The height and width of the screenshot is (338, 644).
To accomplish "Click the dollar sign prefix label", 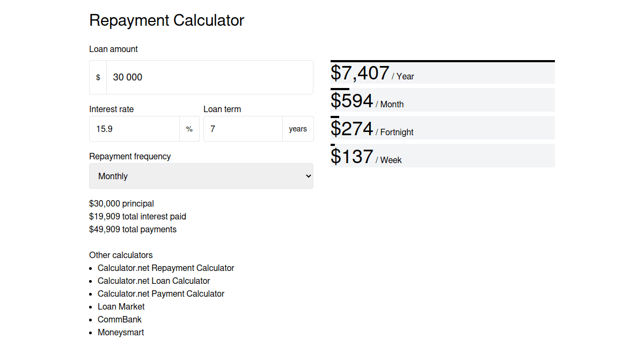I will 98,77.
